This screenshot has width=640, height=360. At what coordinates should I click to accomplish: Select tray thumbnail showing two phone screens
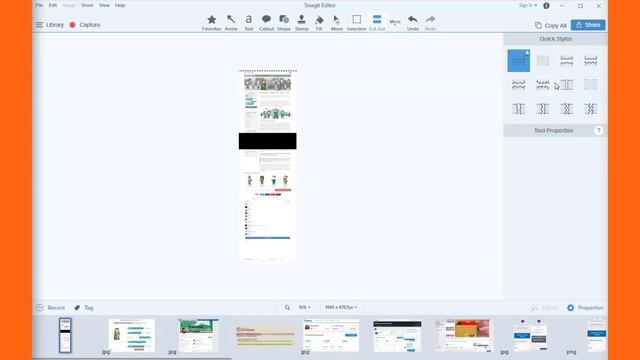[x=530, y=336]
